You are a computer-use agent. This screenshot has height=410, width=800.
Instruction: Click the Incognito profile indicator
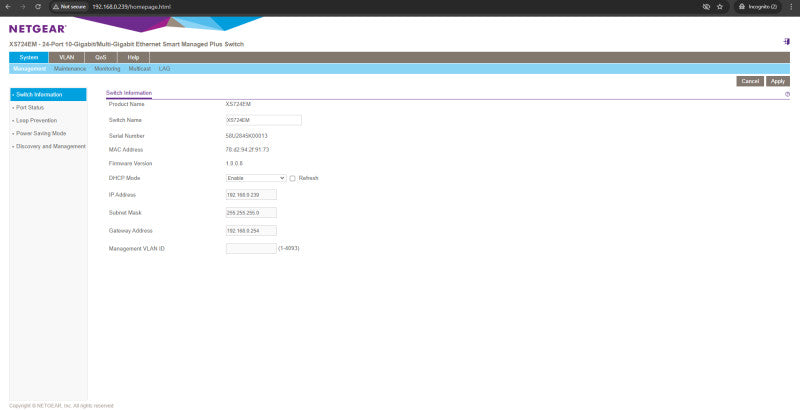click(x=758, y=7)
